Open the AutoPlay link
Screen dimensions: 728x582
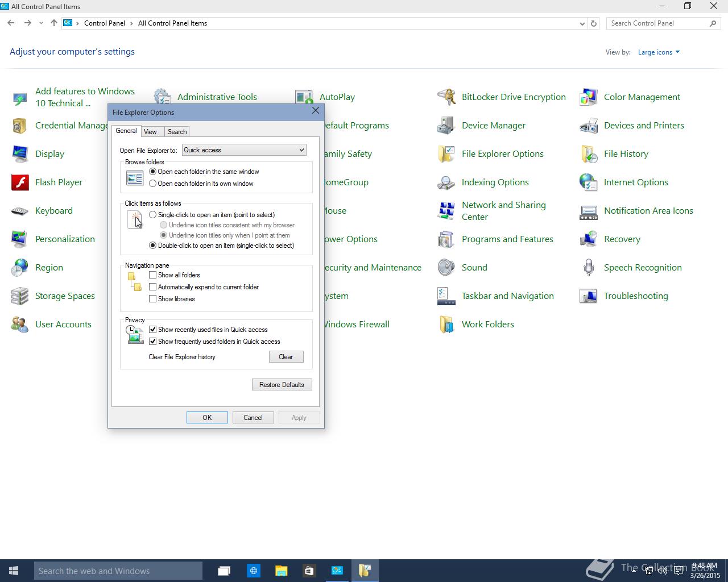tap(337, 97)
